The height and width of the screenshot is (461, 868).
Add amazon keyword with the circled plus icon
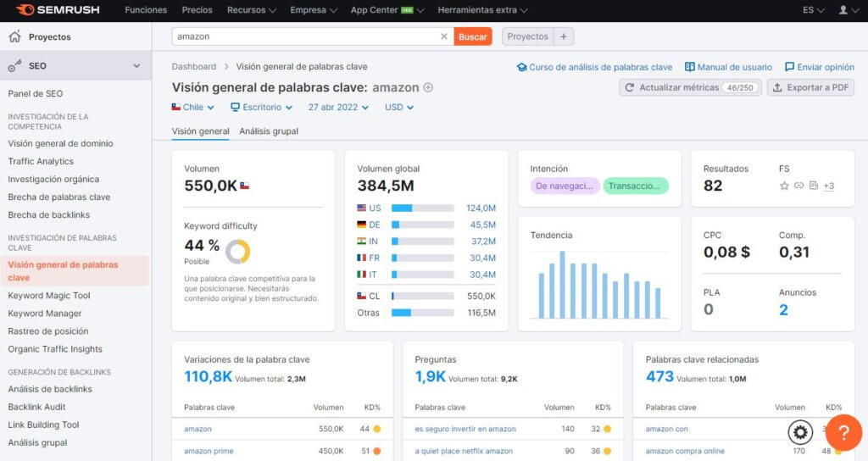tap(428, 87)
